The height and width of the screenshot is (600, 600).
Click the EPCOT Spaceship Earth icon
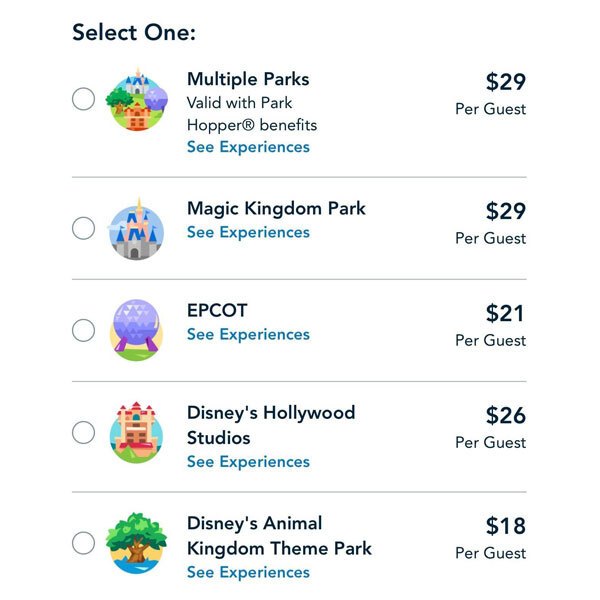click(x=135, y=330)
